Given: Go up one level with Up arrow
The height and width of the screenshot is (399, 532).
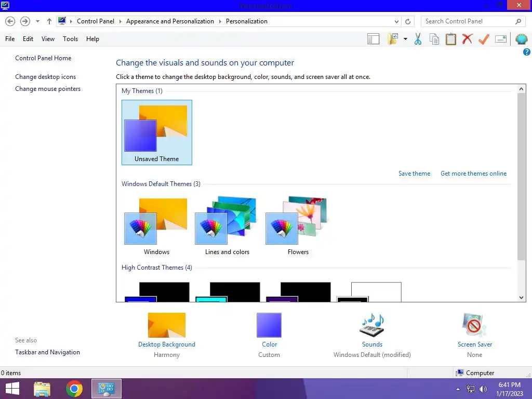Looking at the screenshot, I should click(49, 21).
